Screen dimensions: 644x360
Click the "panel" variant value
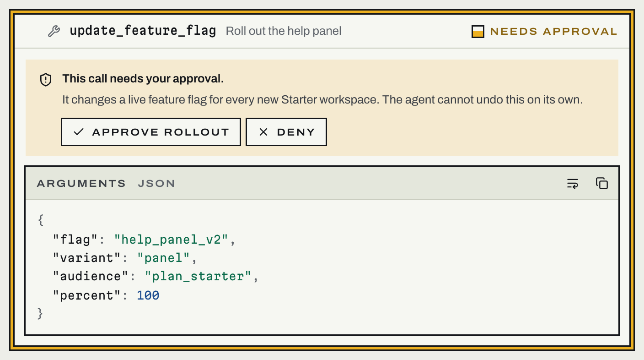click(x=163, y=258)
